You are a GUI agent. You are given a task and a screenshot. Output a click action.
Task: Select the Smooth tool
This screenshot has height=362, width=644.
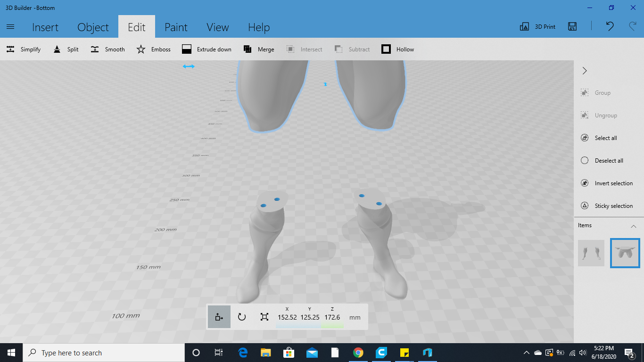pos(107,49)
